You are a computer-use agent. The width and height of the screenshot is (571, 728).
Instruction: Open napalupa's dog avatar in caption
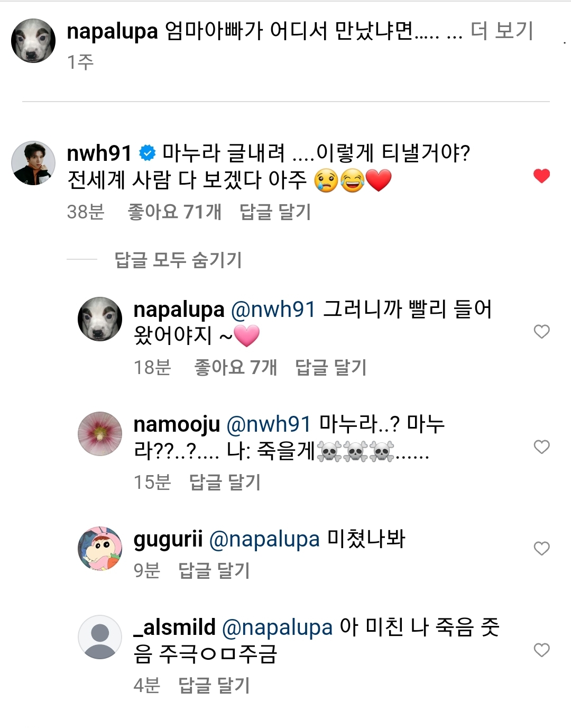[33, 41]
